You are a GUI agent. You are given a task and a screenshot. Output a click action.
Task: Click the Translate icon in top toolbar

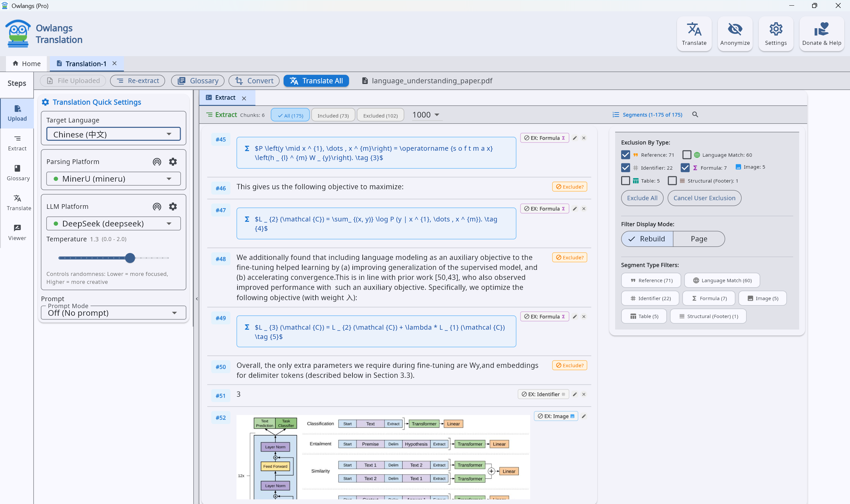point(694,34)
